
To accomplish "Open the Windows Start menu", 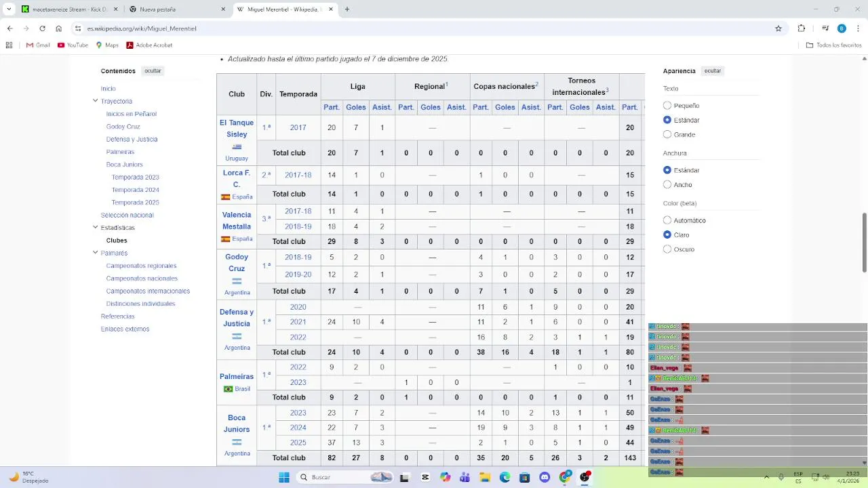I will pyautogui.click(x=283, y=477).
